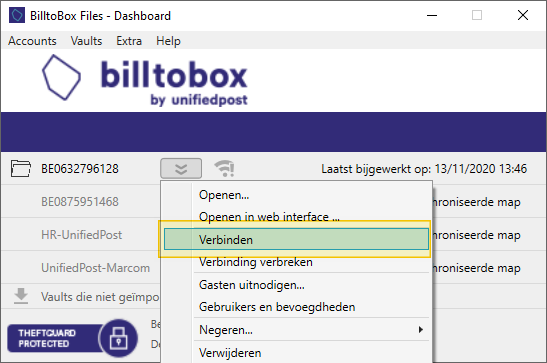Viewport: 547px width, 363px height.
Task: Open the Accounts menu
Action: point(32,41)
